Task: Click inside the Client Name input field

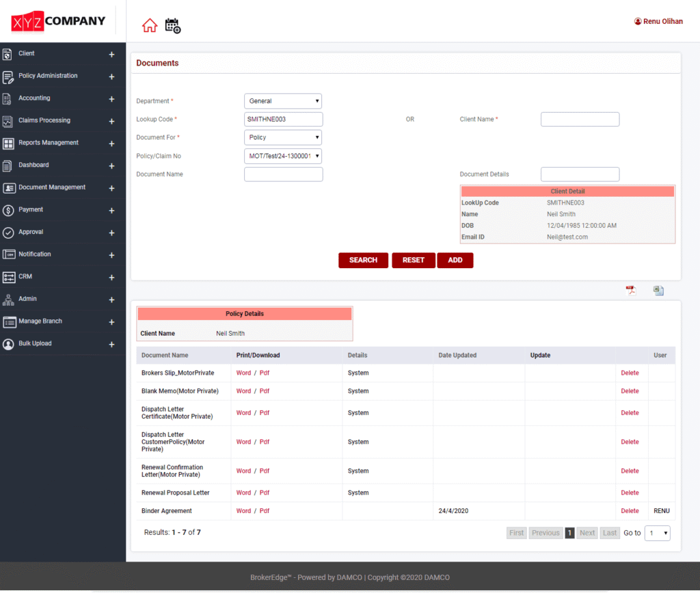Action: (580, 118)
